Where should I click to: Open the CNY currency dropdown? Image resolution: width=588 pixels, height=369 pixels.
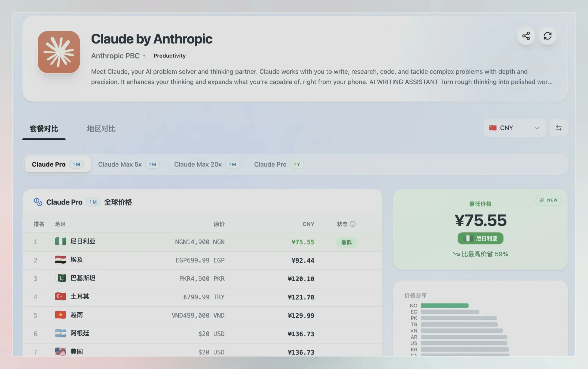[x=514, y=128]
